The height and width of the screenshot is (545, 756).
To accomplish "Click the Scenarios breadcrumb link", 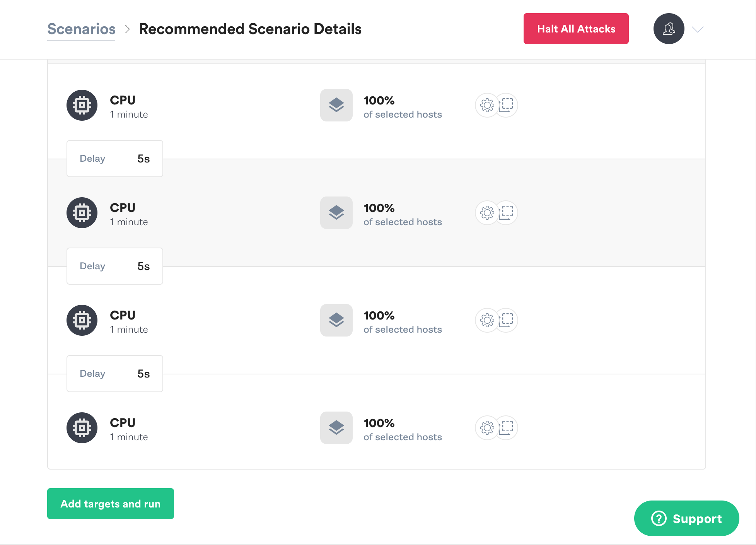I will point(81,29).
